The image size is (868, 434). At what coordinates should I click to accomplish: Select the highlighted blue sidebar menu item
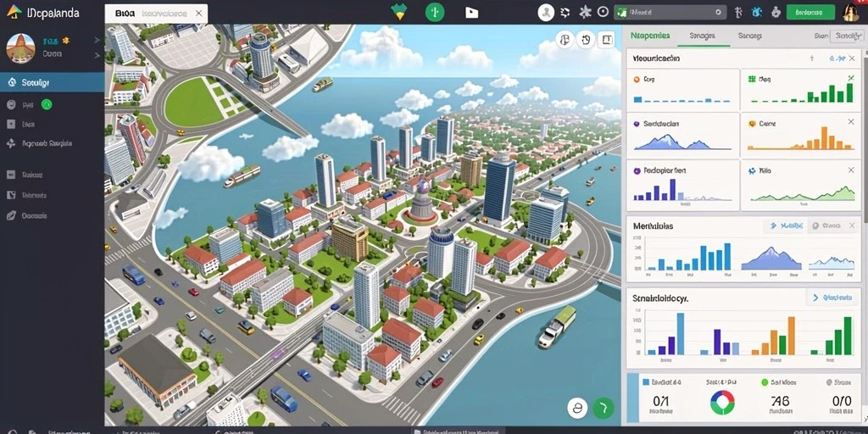click(52, 82)
